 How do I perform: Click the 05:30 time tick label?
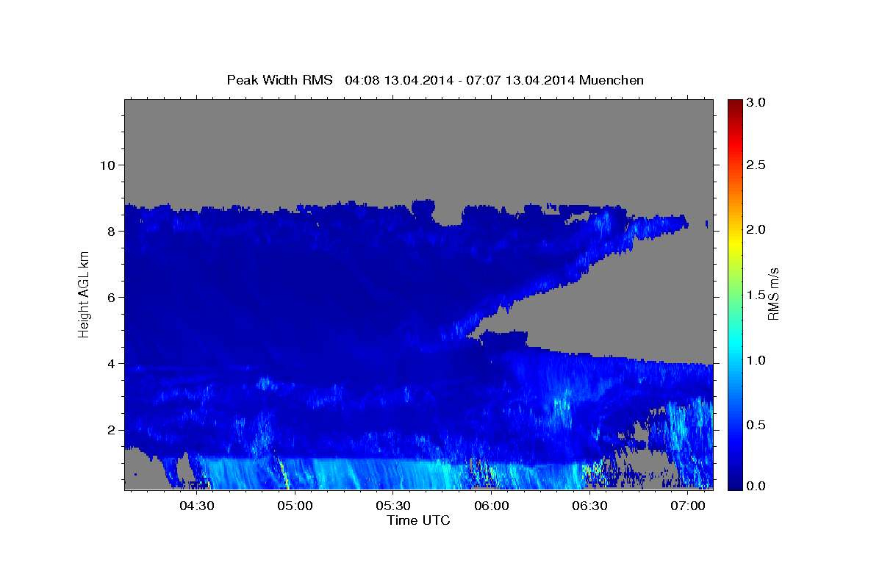coord(393,506)
